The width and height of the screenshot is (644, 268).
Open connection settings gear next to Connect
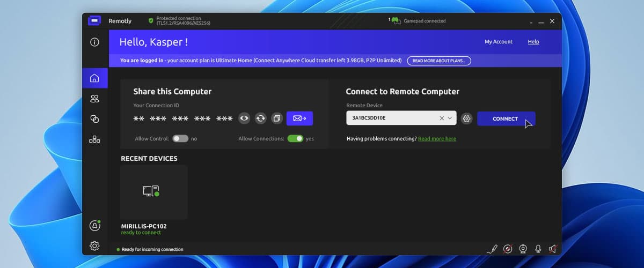click(x=467, y=118)
